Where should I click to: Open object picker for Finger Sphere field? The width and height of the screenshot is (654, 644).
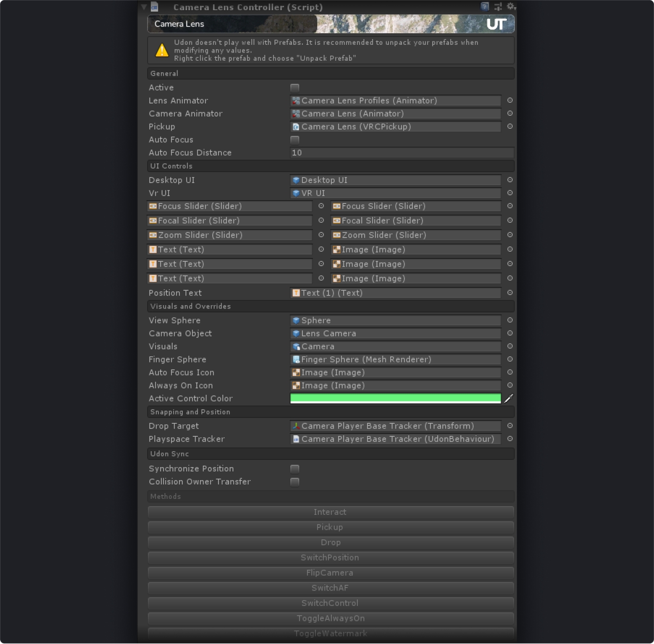click(x=510, y=359)
